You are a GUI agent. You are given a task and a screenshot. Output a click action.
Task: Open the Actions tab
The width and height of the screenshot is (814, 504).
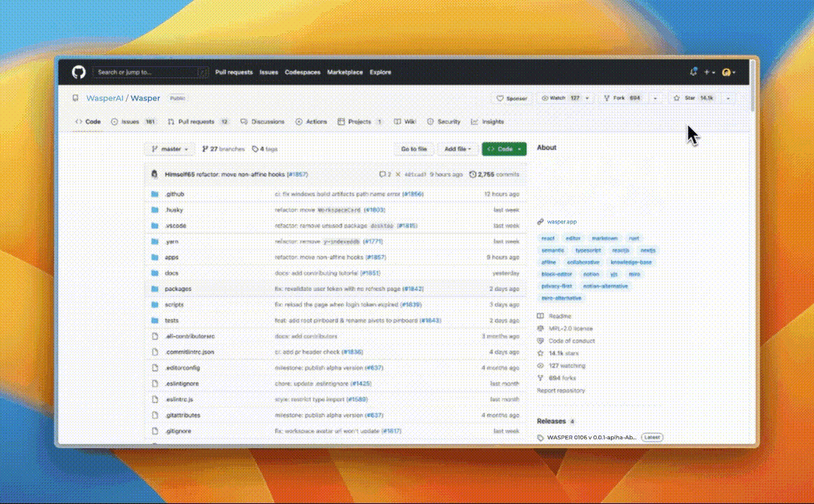pyautogui.click(x=311, y=121)
